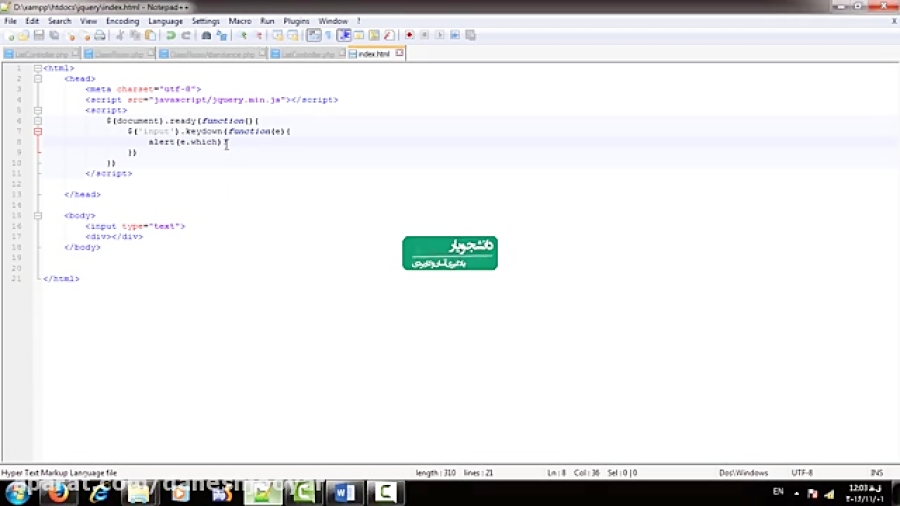Open the Macro menu
This screenshot has height=506, width=900.
point(240,21)
